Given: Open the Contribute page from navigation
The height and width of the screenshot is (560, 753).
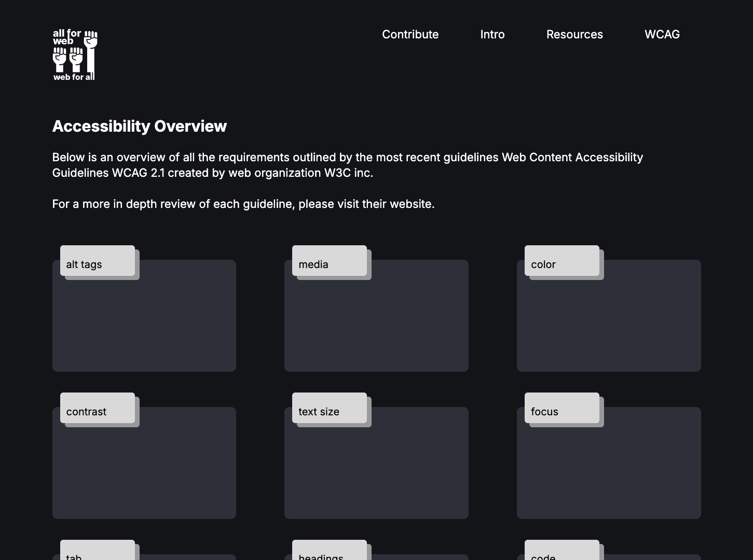Looking at the screenshot, I should [x=410, y=34].
